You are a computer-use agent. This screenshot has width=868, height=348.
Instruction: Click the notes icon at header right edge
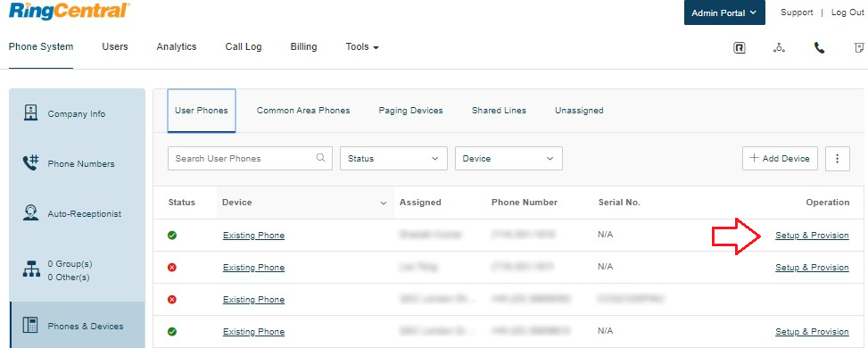(860, 48)
